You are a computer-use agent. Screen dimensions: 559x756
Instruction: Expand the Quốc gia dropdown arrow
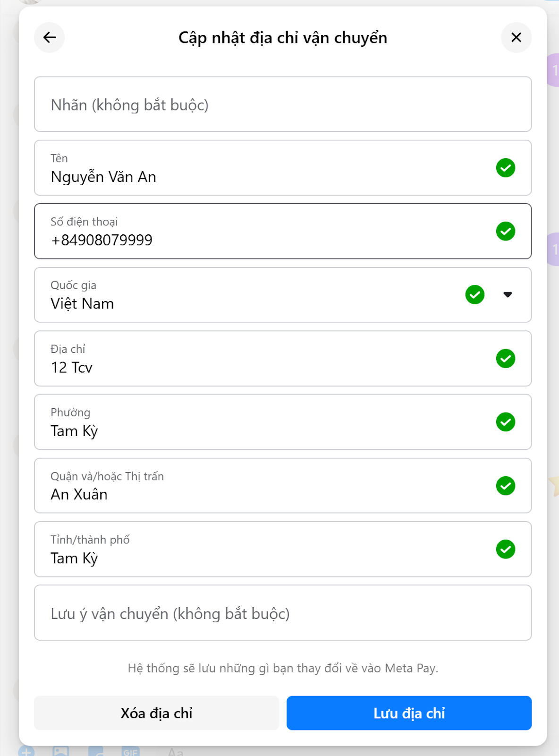point(508,295)
